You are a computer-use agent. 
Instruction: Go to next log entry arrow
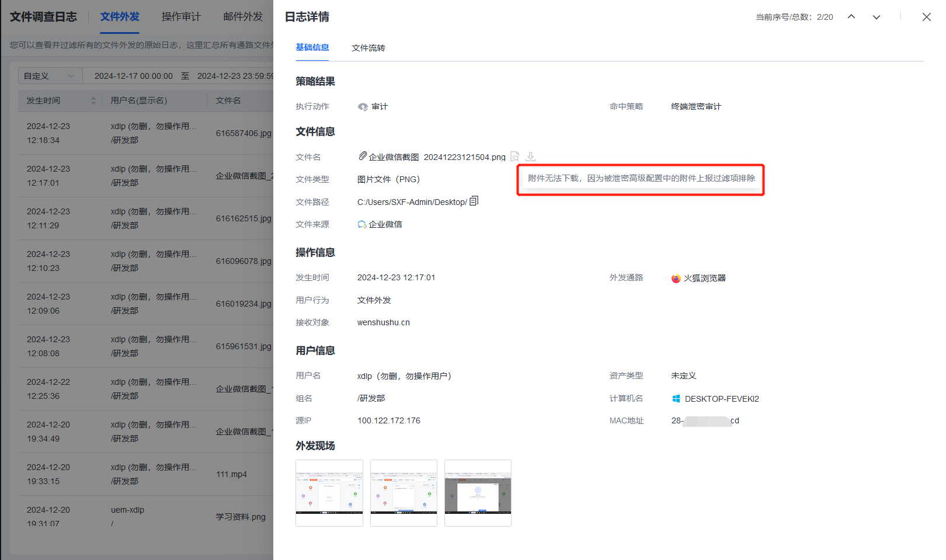[876, 17]
